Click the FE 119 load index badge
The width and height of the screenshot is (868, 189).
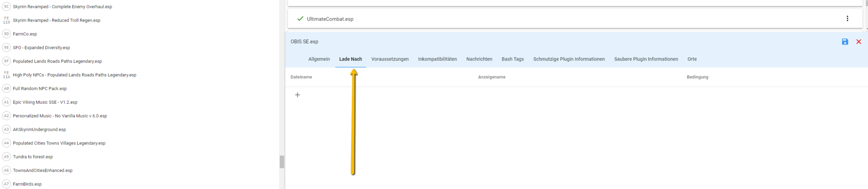(6, 20)
